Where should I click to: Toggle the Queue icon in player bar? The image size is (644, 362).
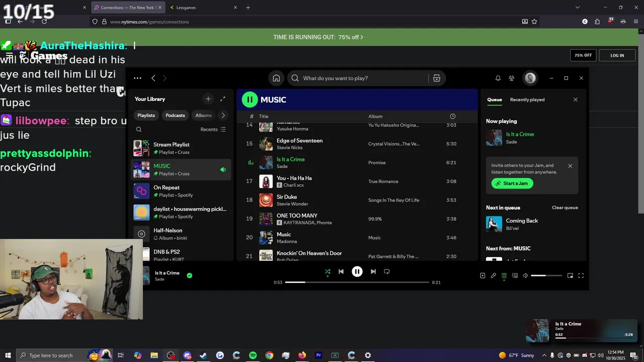tap(504, 276)
